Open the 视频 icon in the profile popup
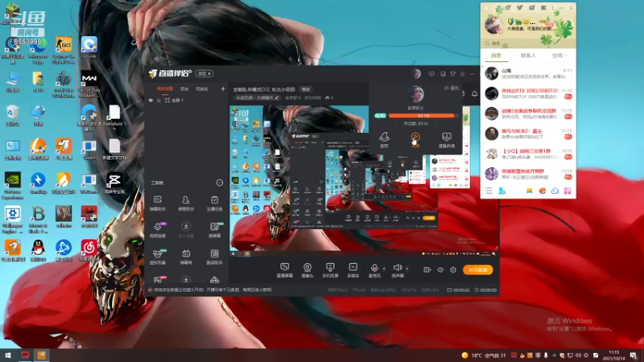The height and width of the screenshot is (362, 644). [x=415, y=139]
